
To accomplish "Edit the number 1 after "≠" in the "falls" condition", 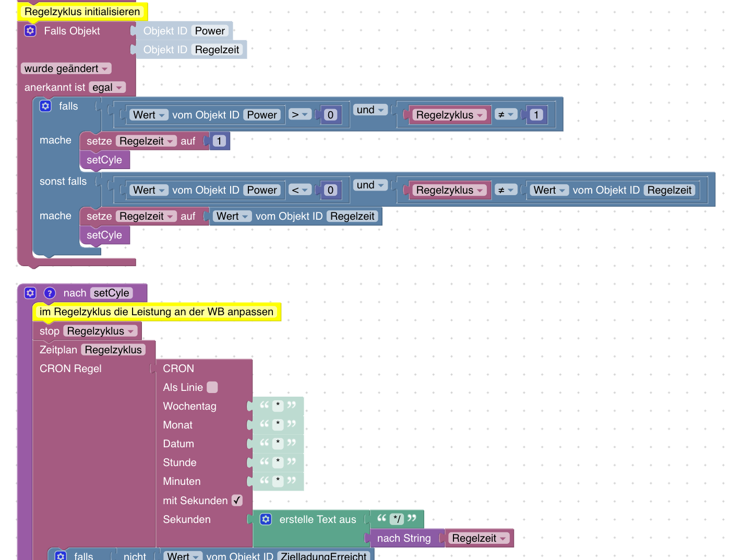I will click(536, 115).
